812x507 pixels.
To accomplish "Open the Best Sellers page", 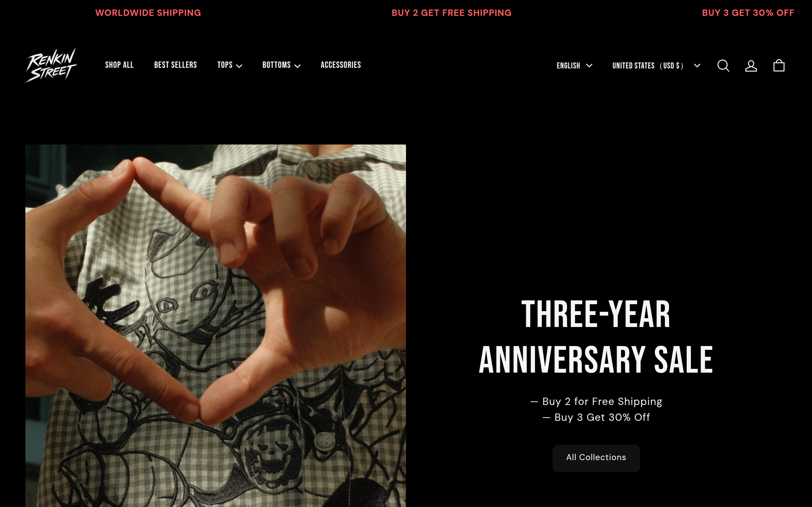I will click(x=175, y=65).
